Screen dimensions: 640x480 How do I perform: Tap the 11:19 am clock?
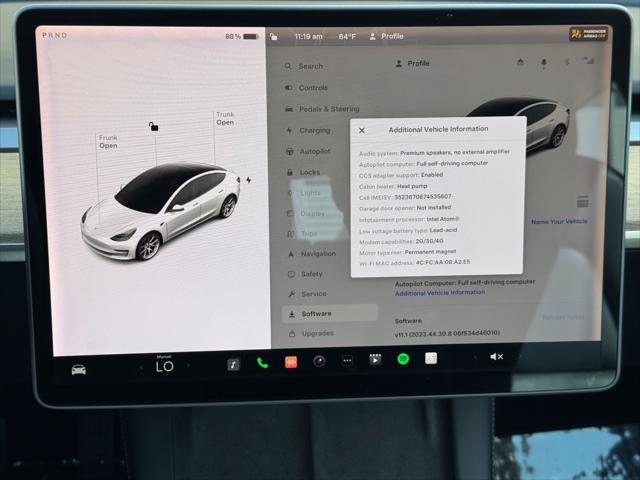309,36
